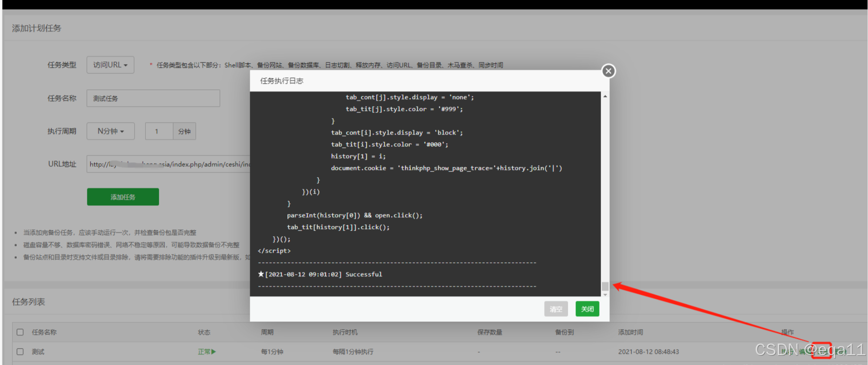Click the 分钟 unit label beside number input
The width and height of the screenshot is (868, 365).
point(185,131)
